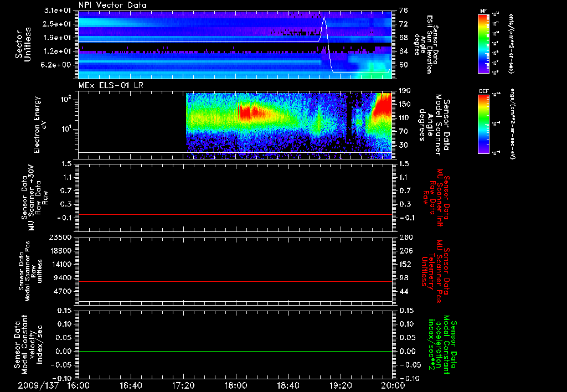This screenshot has height=392, width=567.
Task: Click the 3.1e+01 sector tick label
Action: click(58, 11)
